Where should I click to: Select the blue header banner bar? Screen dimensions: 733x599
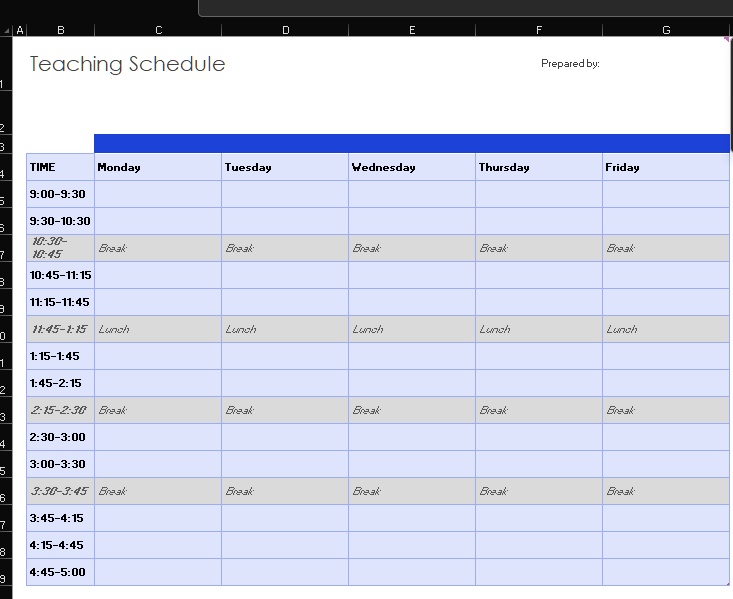412,144
